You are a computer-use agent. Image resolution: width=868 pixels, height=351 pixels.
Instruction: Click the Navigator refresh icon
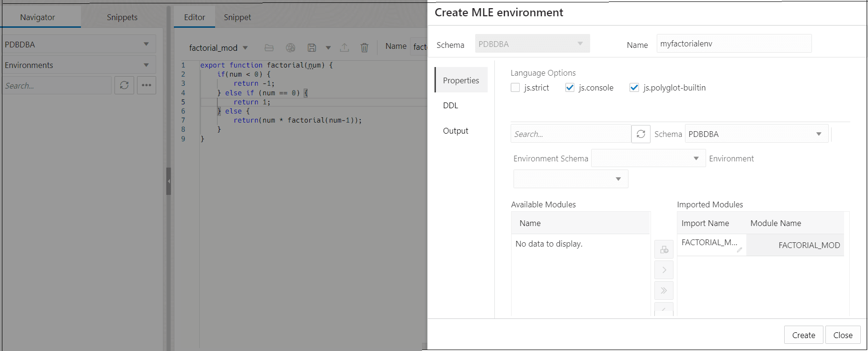click(x=124, y=85)
